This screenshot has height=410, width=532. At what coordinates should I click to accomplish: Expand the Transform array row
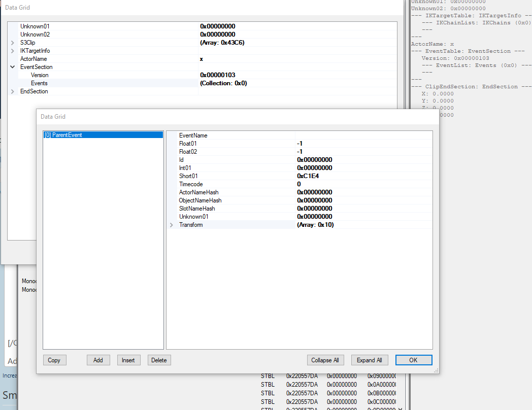coord(172,225)
